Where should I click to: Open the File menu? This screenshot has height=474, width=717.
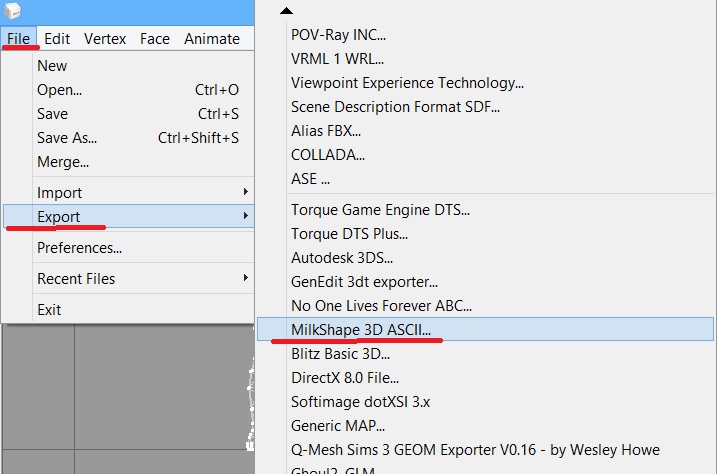tap(19, 39)
